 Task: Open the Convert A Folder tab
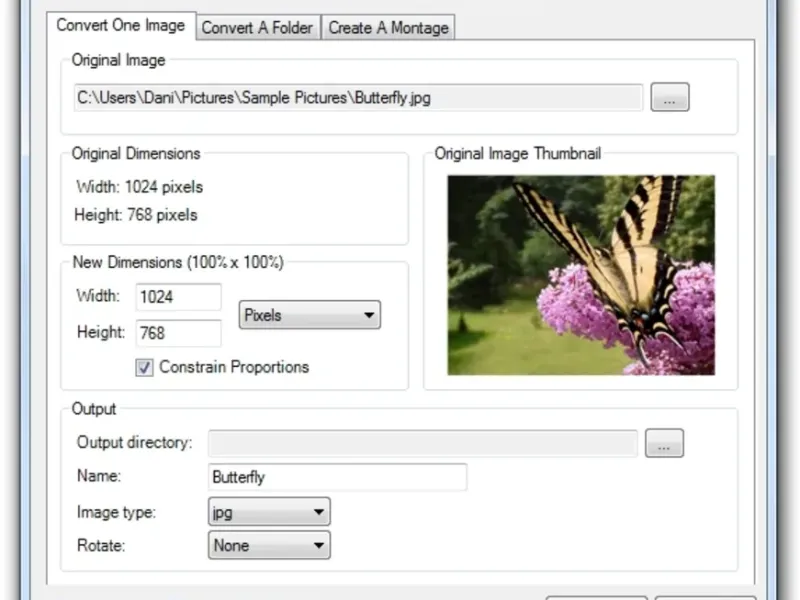click(x=258, y=28)
